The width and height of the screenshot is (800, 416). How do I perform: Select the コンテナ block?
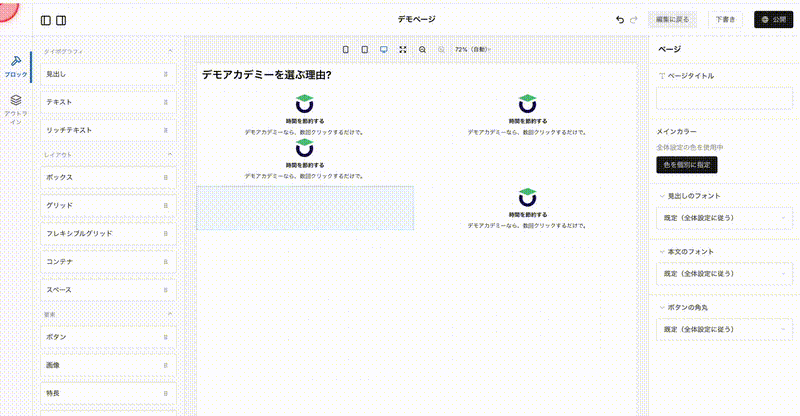click(108, 261)
